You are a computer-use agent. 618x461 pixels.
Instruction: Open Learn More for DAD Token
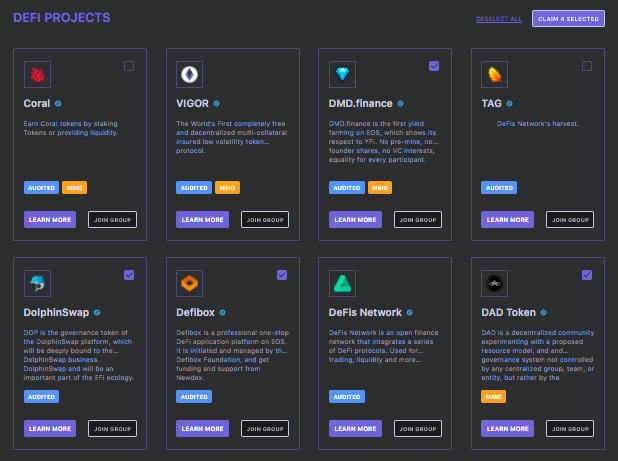pyautogui.click(x=508, y=428)
